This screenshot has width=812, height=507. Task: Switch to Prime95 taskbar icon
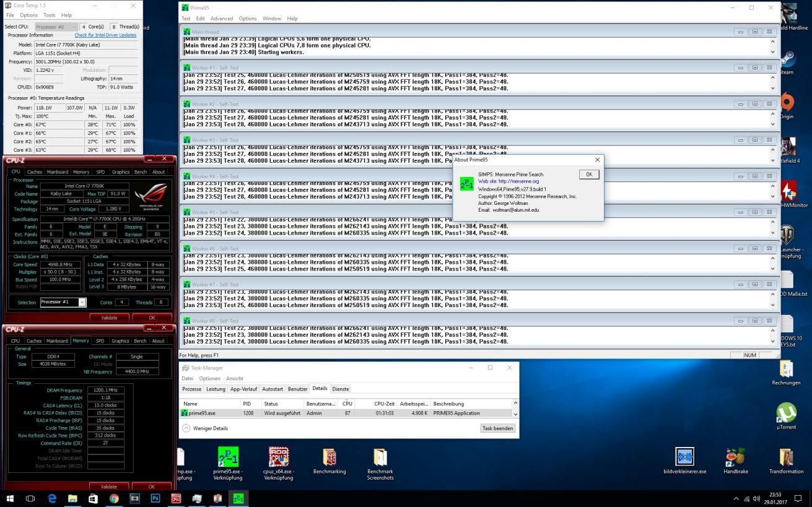238,498
